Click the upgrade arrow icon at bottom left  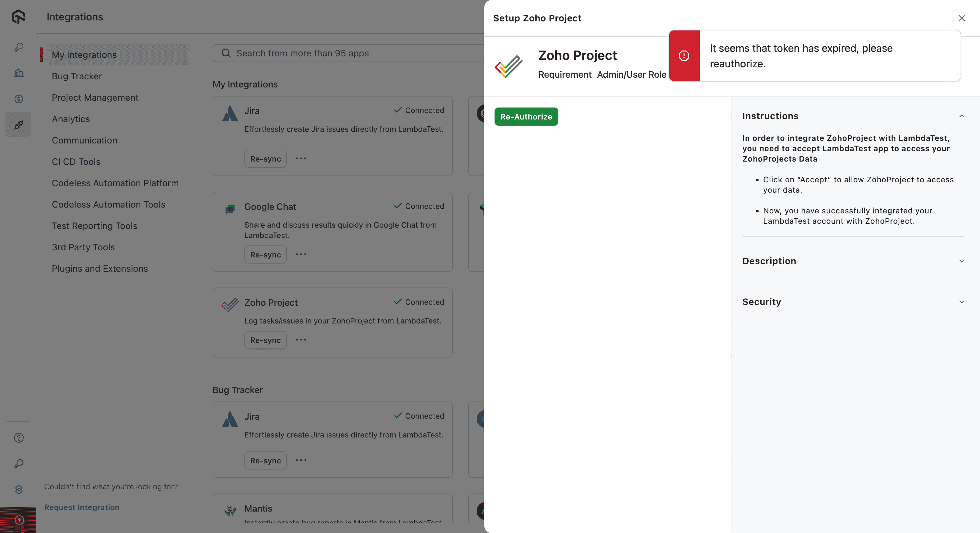pos(19,520)
